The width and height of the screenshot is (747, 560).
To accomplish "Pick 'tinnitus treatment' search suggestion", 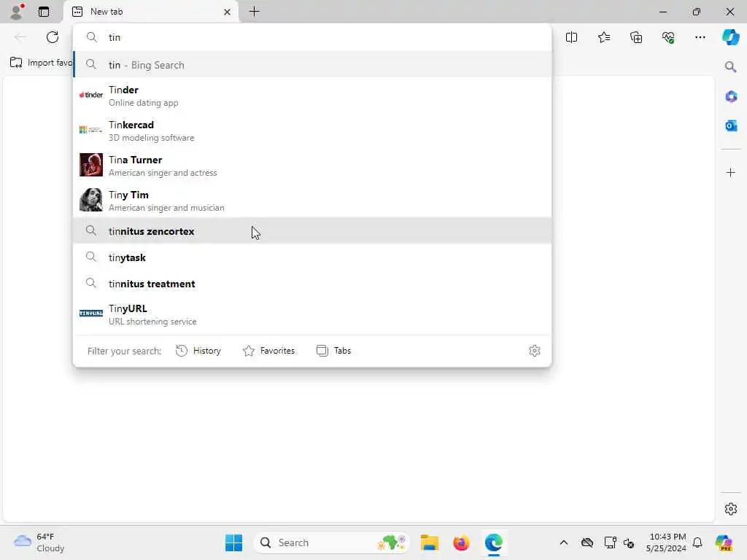I will 312,284.
